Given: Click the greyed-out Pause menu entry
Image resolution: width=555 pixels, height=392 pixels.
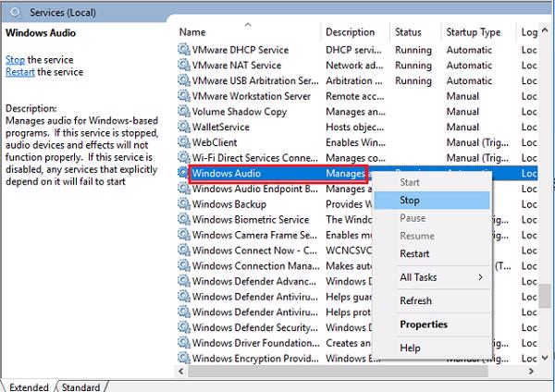Looking at the screenshot, I should (432, 218).
